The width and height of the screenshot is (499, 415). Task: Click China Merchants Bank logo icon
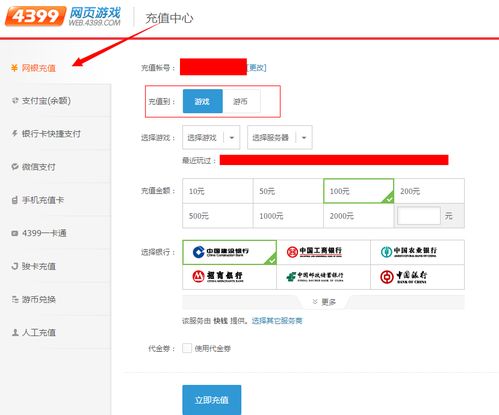pos(198,276)
